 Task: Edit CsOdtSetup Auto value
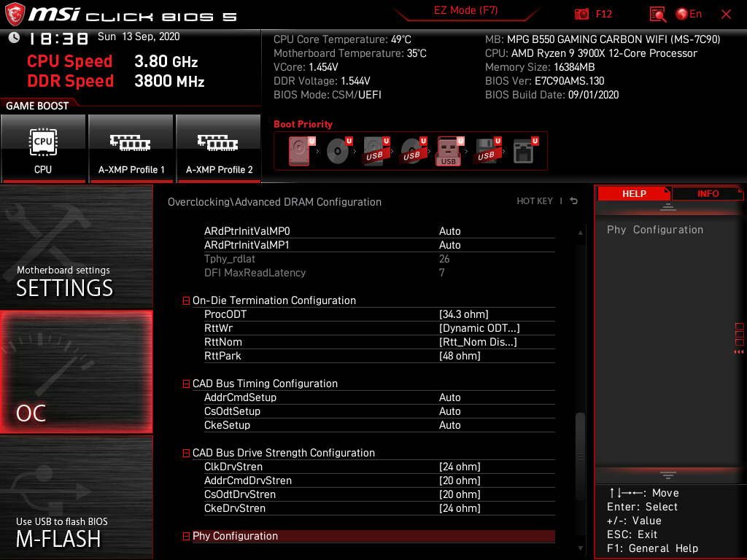click(449, 411)
